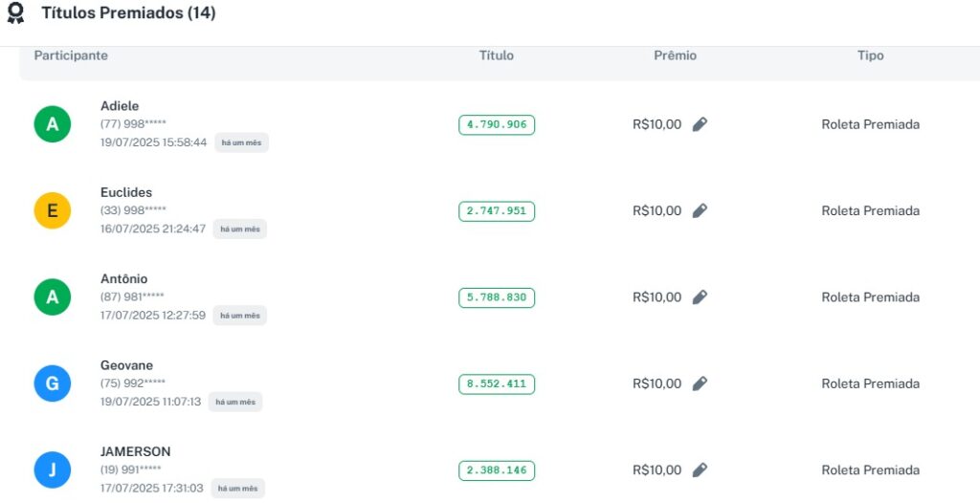Open participant name JAMERSON
Viewport: 980px width, 503px height.
(136, 451)
